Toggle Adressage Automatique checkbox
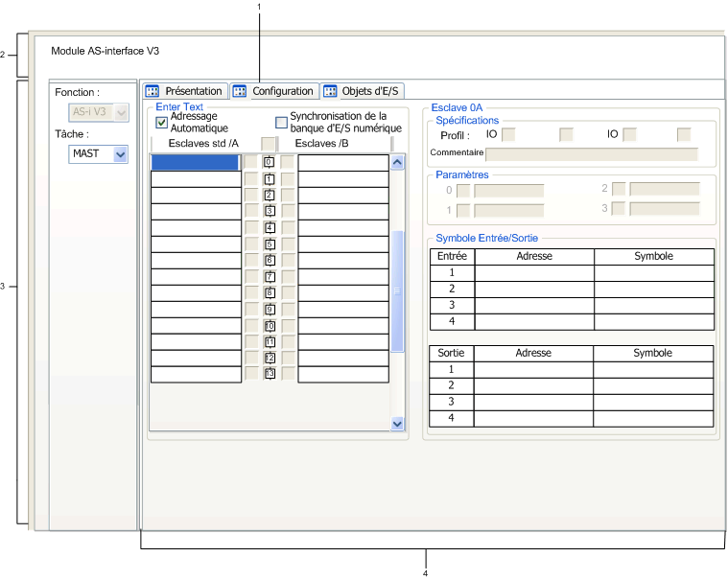Screen dimensions: 728x580 [161, 123]
